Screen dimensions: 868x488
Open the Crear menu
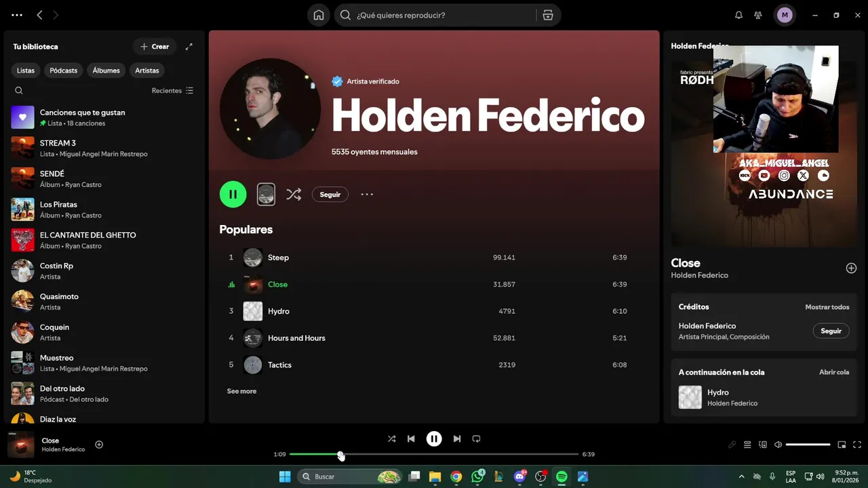[155, 47]
